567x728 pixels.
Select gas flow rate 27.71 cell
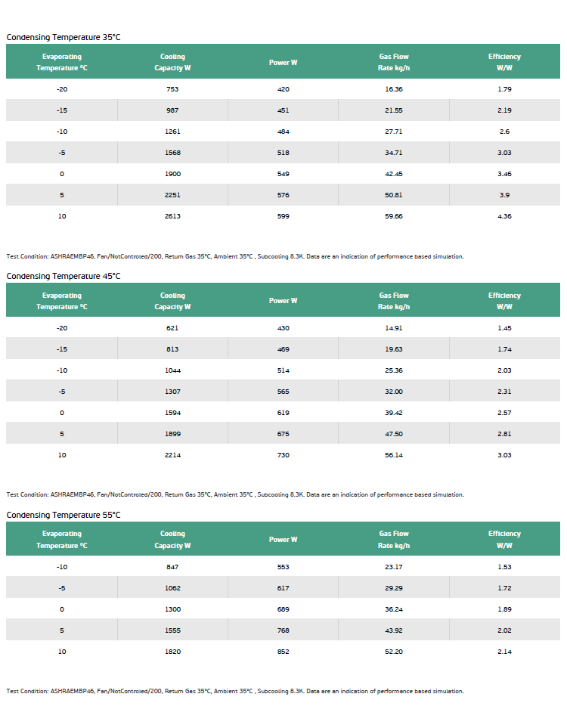click(x=394, y=132)
